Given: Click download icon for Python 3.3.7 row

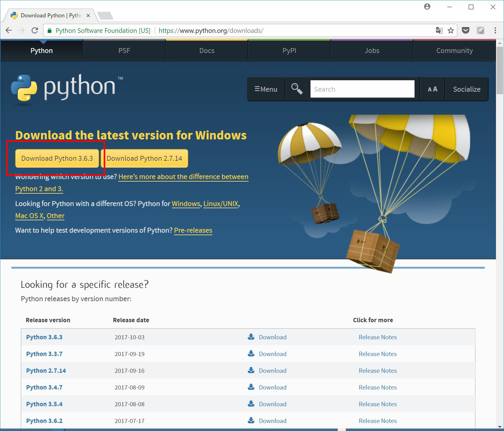Looking at the screenshot, I should pyautogui.click(x=251, y=354).
